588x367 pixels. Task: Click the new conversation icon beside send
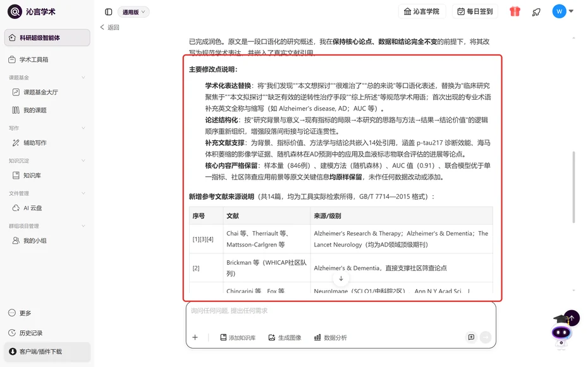tap(472, 337)
